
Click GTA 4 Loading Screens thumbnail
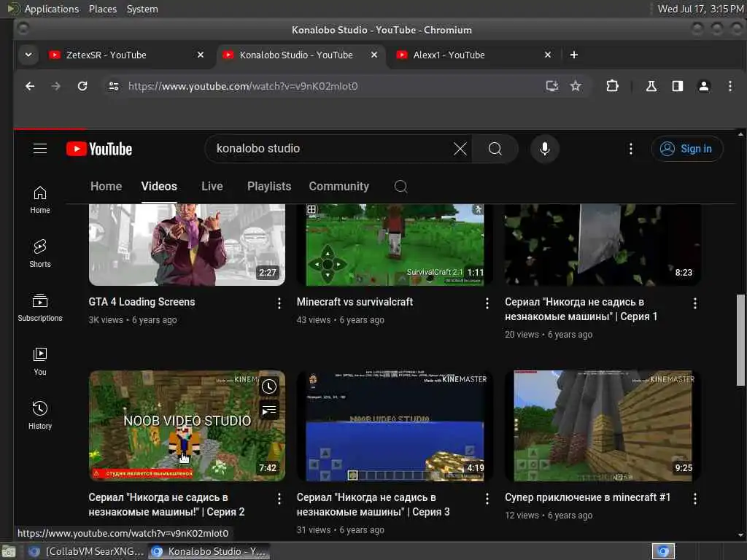pyautogui.click(x=187, y=245)
